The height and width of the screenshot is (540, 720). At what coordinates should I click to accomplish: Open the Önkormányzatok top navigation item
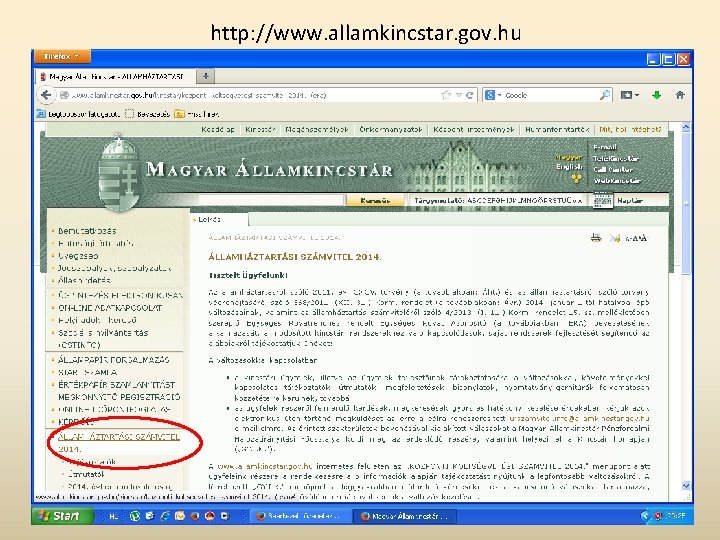pyautogui.click(x=391, y=129)
